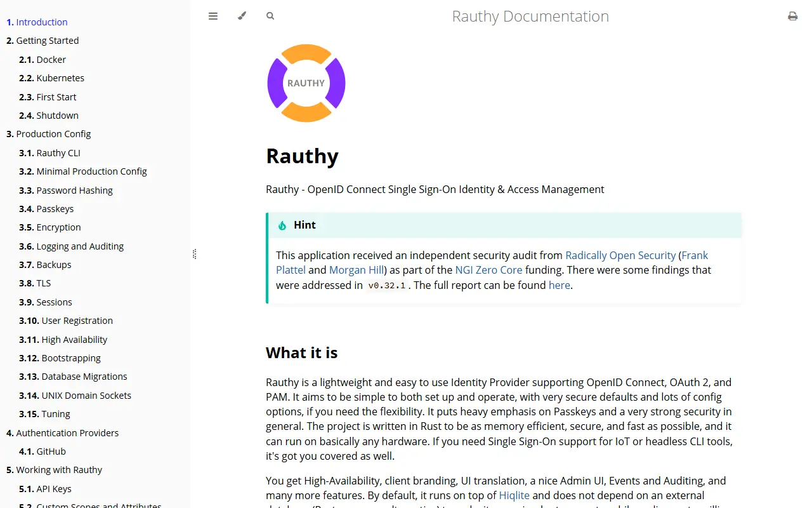Toggle the sidebar with the hamburger icon
812x508 pixels.
tap(213, 16)
